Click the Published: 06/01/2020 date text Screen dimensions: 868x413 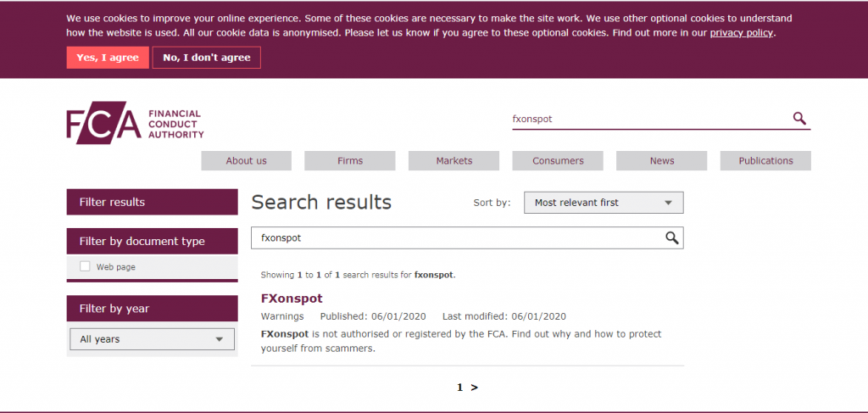pyautogui.click(x=373, y=316)
